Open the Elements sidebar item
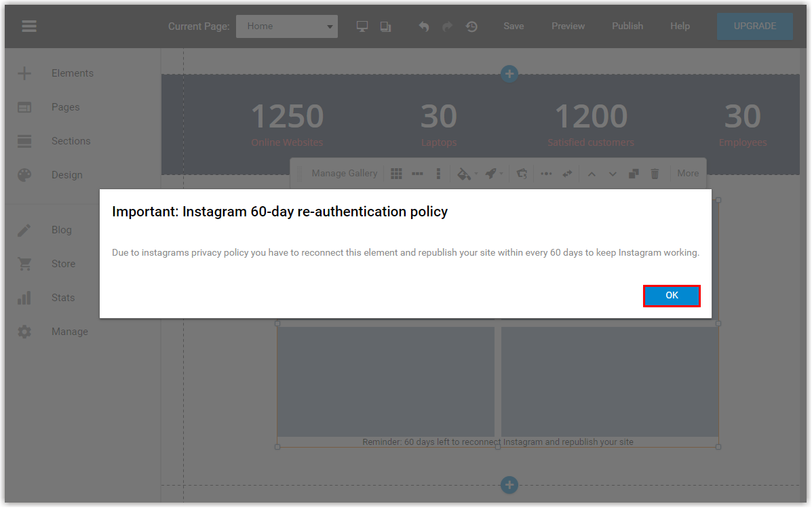The width and height of the screenshot is (812, 508). click(x=73, y=73)
